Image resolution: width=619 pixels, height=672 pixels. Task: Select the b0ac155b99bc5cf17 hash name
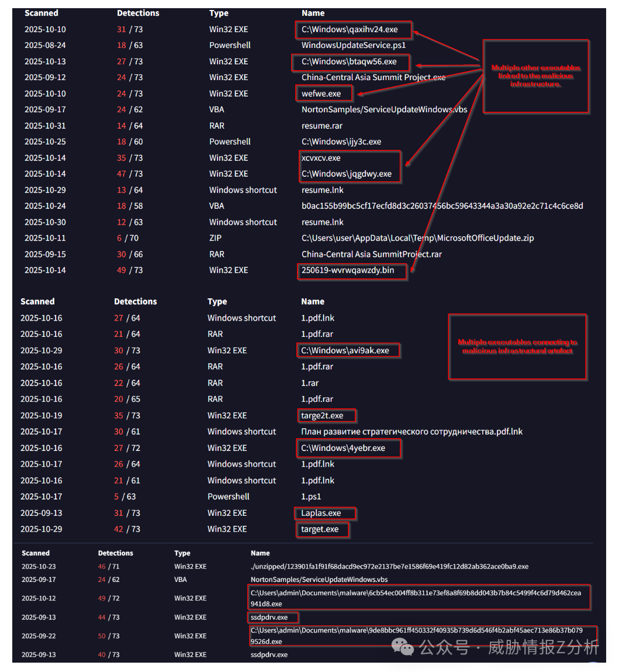442,206
